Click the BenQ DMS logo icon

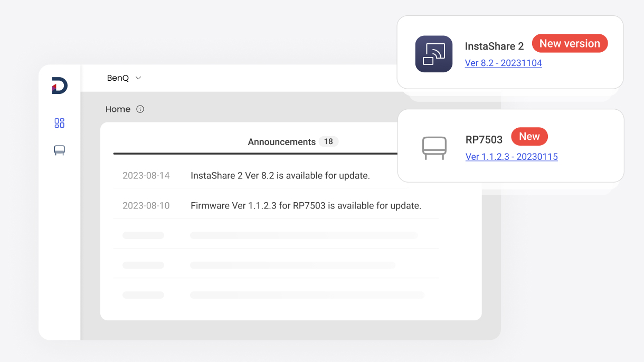[60, 85]
